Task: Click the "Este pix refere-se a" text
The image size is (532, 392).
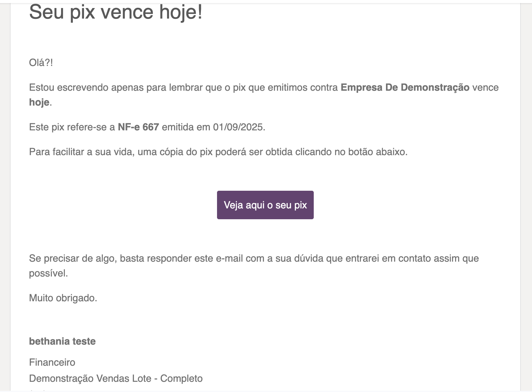Action: tap(72, 127)
